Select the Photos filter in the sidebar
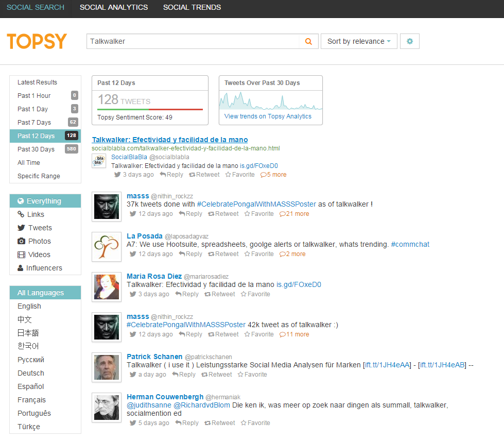504x440 pixels. [45, 241]
